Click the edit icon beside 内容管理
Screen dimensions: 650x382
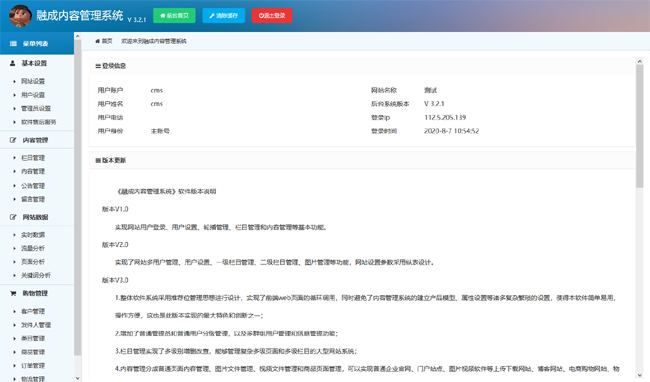[x=13, y=140]
